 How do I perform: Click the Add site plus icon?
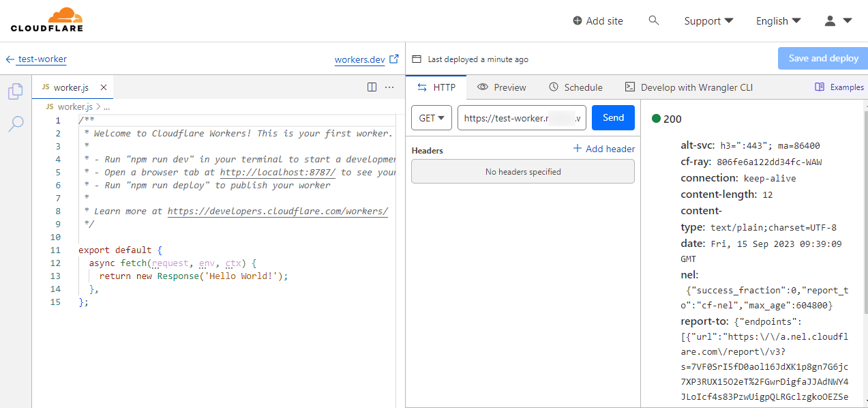578,21
